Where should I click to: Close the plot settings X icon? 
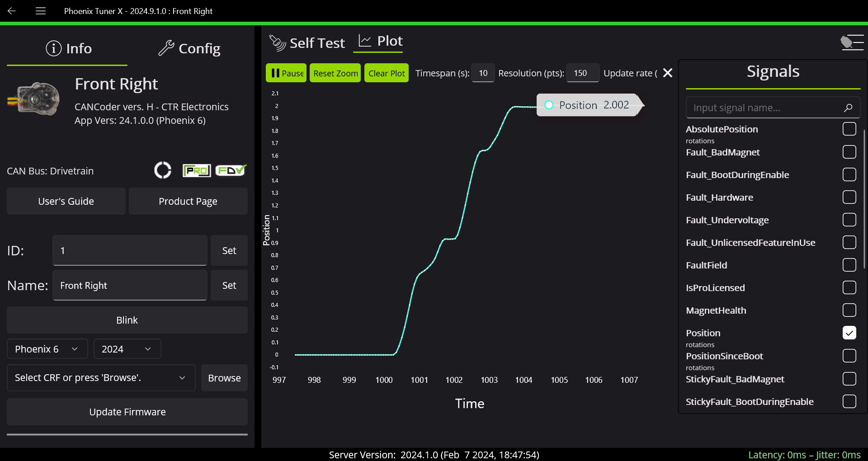click(x=667, y=73)
